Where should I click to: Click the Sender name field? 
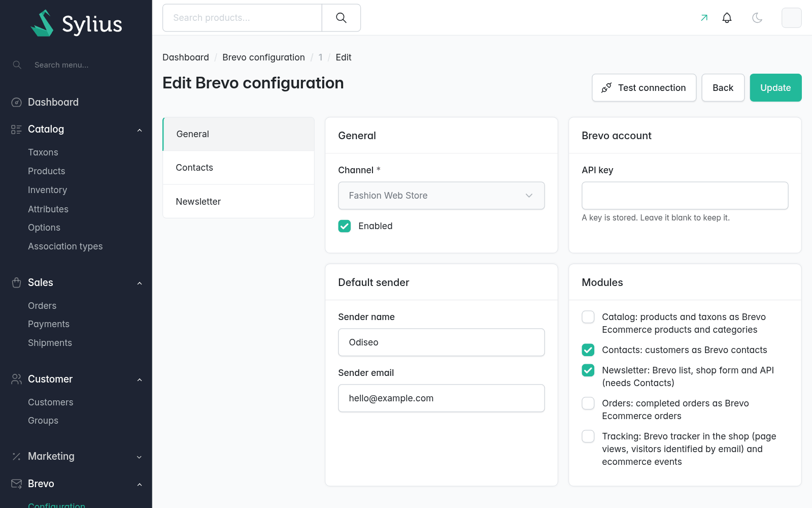point(442,342)
